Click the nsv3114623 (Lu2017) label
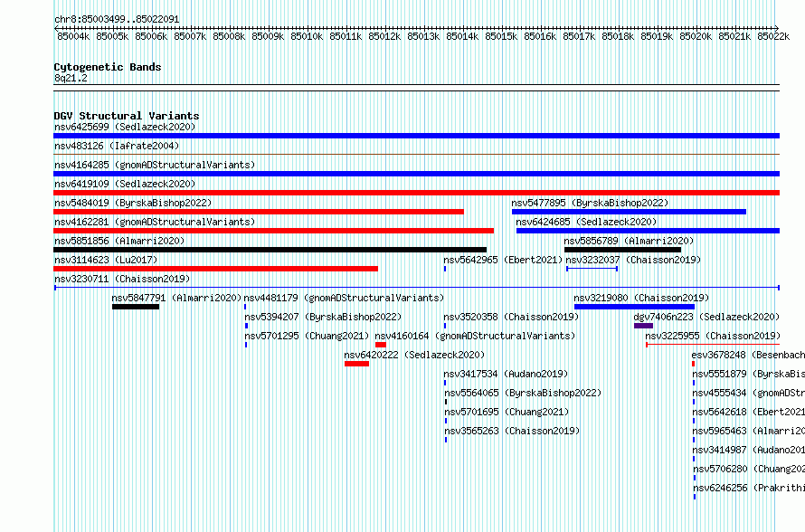805x532 pixels. pyautogui.click(x=106, y=260)
